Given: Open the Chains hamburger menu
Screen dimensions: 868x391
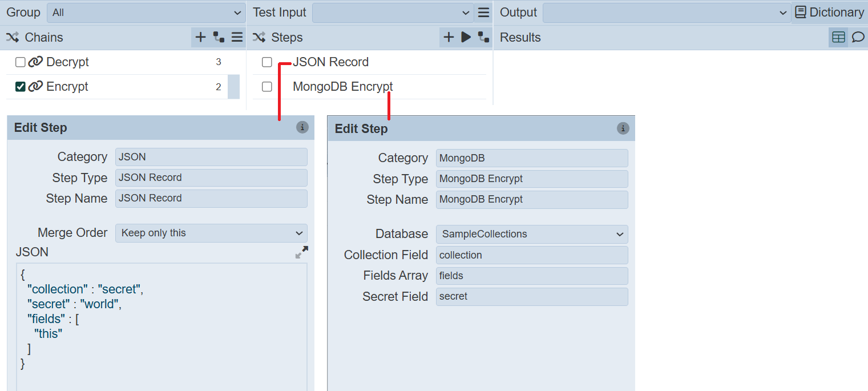Looking at the screenshot, I should coord(237,38).
